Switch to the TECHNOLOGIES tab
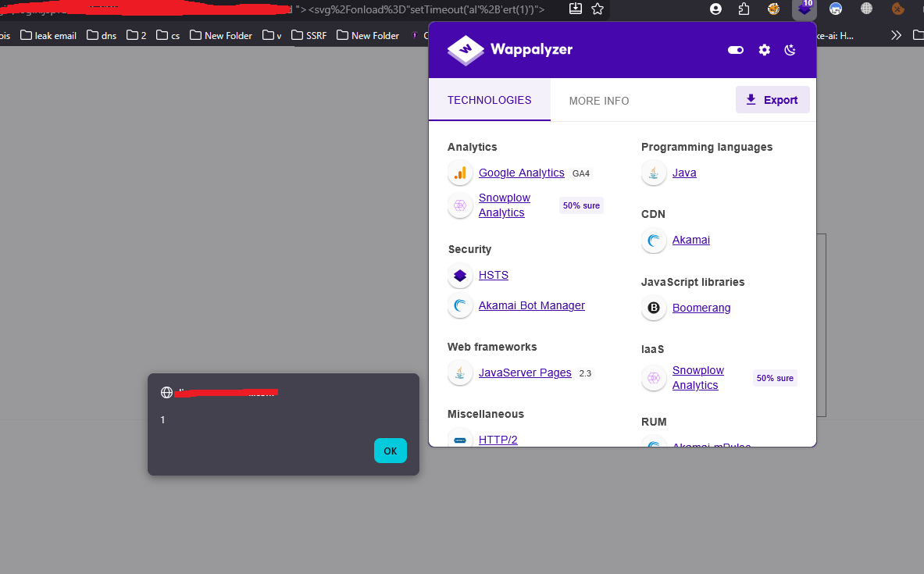The image size is (924, 574). click(x=489, y=100)
